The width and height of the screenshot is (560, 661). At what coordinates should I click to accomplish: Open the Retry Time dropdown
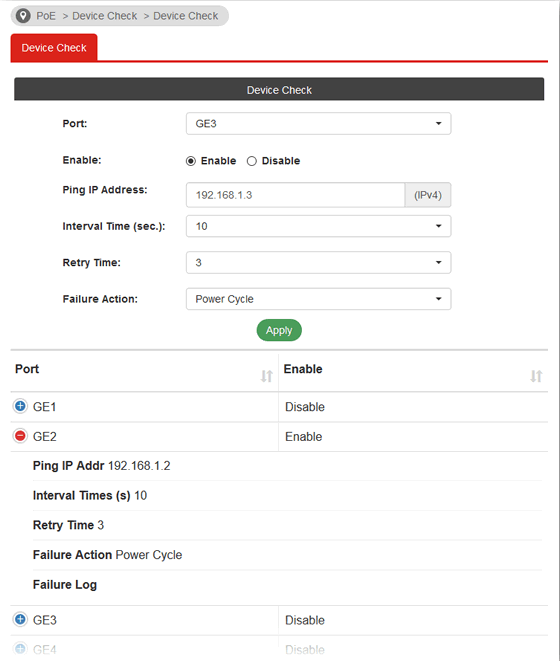318,263
